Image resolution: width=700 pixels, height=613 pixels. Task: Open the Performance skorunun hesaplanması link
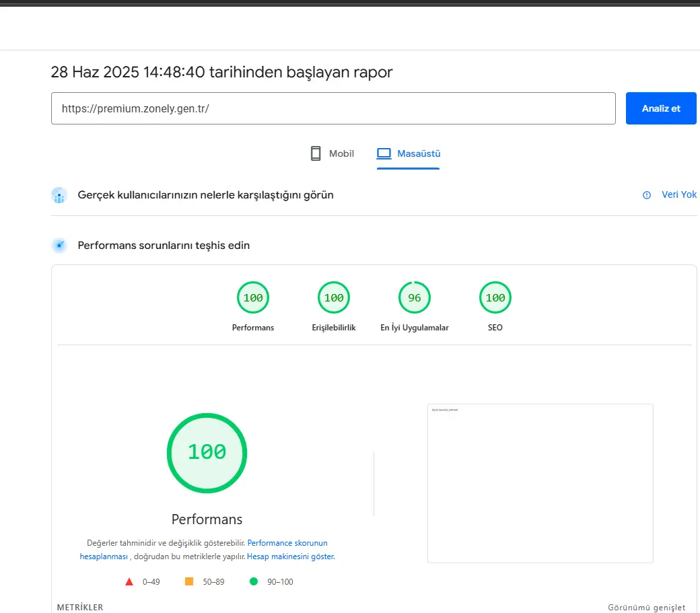(x=203, y=550)
